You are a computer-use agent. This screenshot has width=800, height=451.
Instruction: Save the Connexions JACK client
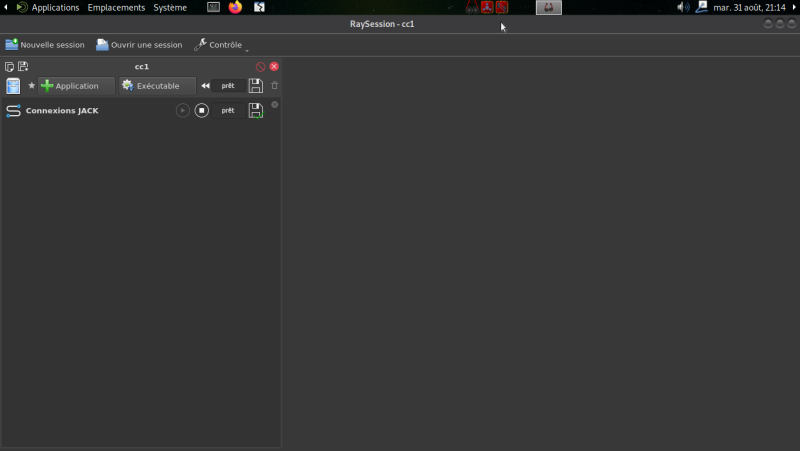pyautogui.click(x=256, y=110)
